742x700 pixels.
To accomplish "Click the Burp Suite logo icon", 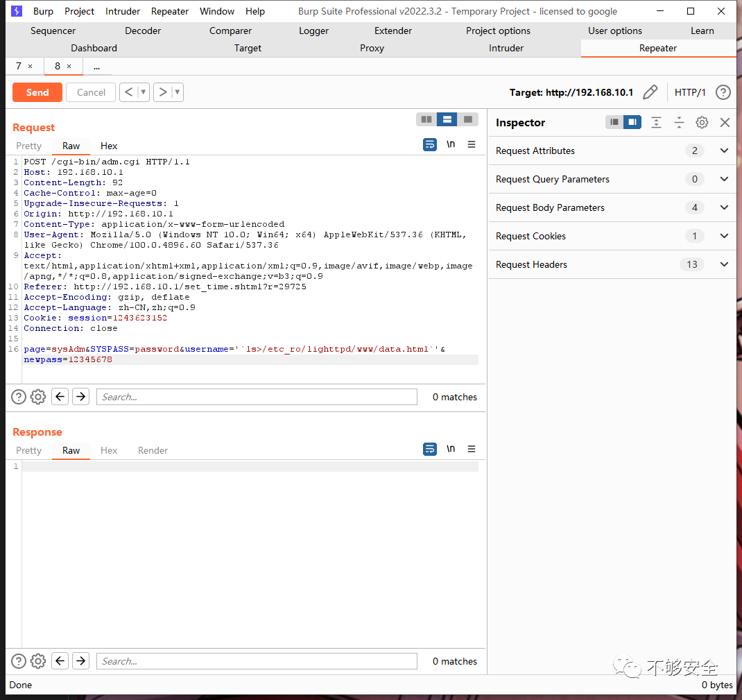I will 17,11.
